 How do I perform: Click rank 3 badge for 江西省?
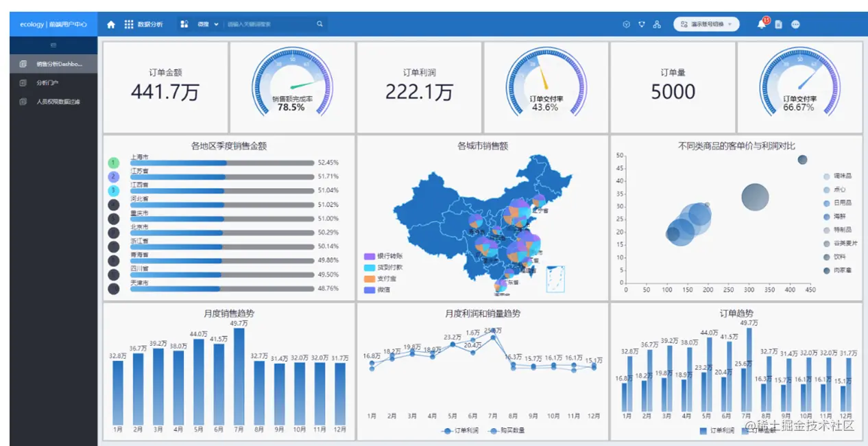pyautogui.click(x=114, y=191)
